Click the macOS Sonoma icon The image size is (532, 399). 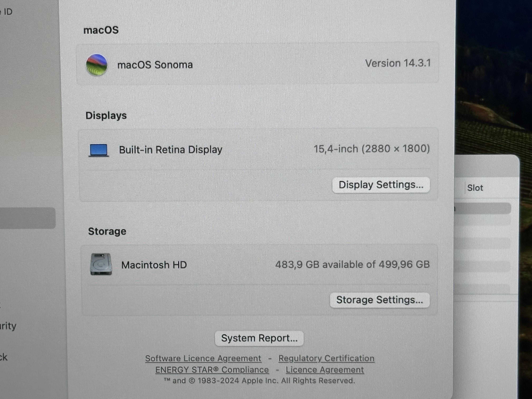click(96, 65)
